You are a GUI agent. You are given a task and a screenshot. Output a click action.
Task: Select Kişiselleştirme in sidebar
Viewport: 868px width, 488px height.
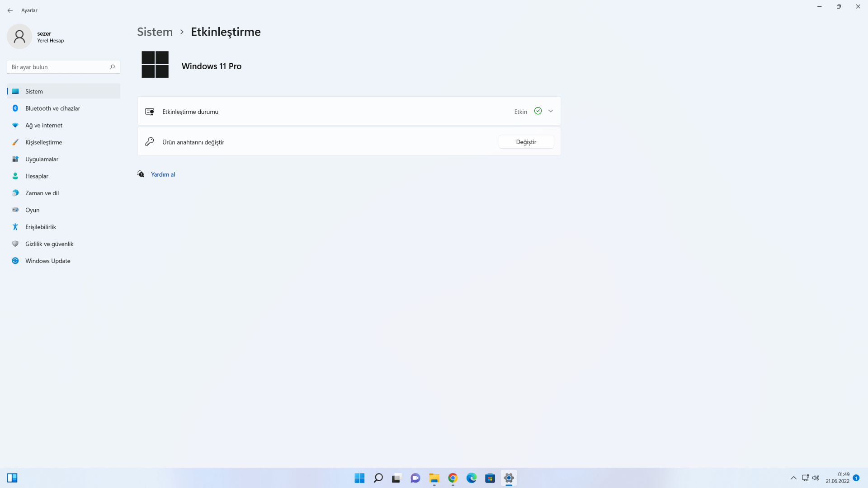coord(44,142)
